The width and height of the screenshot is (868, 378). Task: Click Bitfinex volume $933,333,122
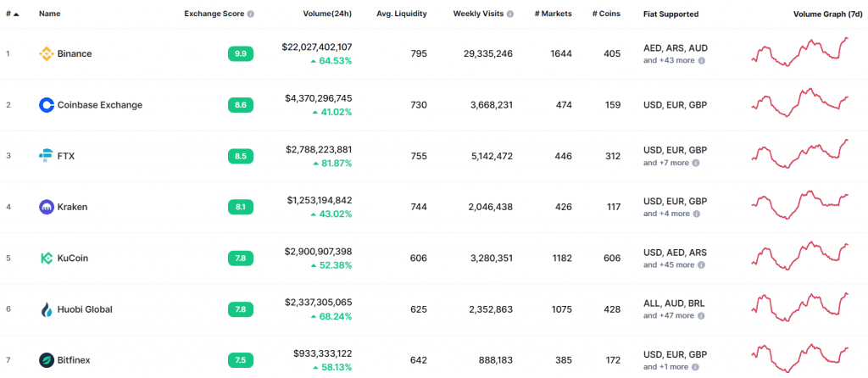tap(323, 353)
